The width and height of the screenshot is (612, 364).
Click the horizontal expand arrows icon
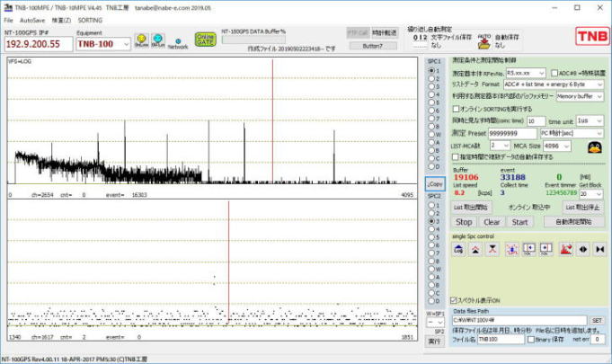click(x=583, y=249)
